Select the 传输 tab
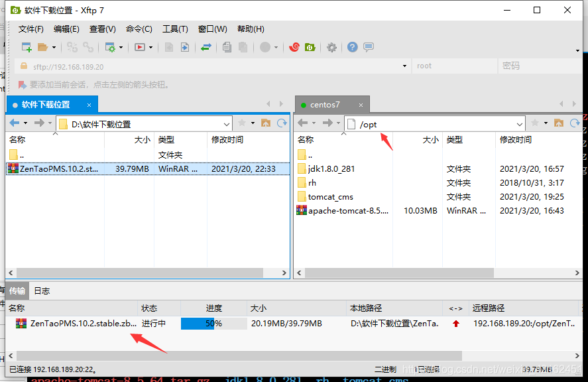This screenshot has height=382, width=588. [x=17, y=291]
